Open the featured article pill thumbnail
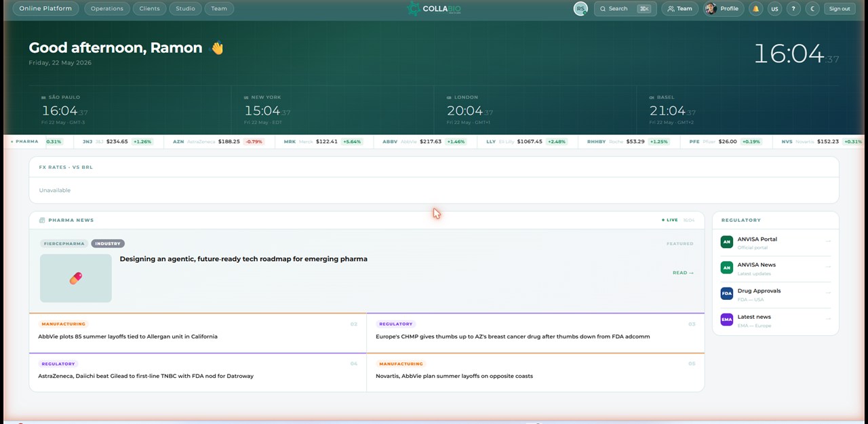 [x=76, y=278]
